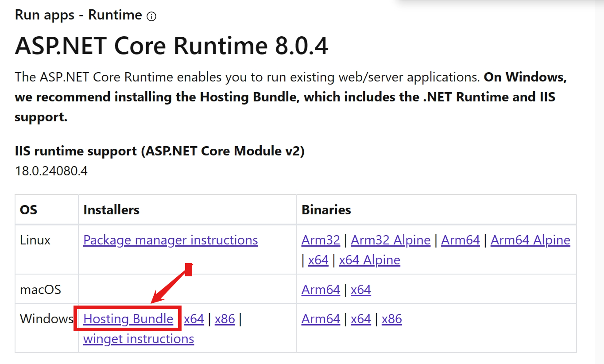Download the Windows Arm64 binary
Viewport: 604px width, 364px height.
321,318
